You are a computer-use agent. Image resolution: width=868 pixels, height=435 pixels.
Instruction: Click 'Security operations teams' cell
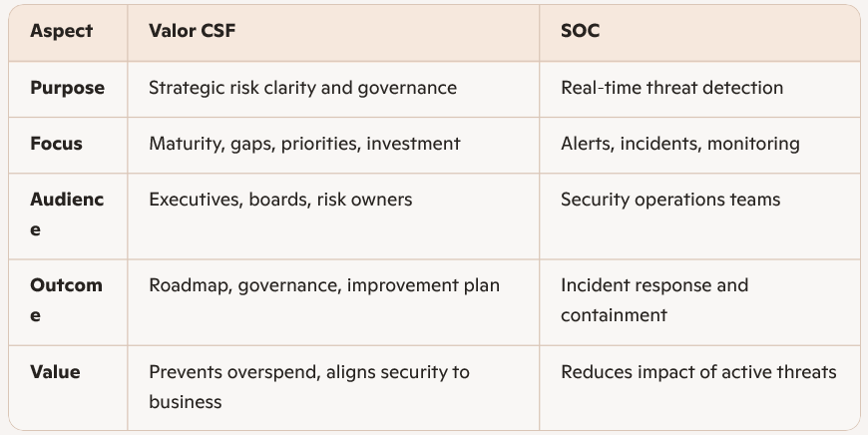pos(670,200)
